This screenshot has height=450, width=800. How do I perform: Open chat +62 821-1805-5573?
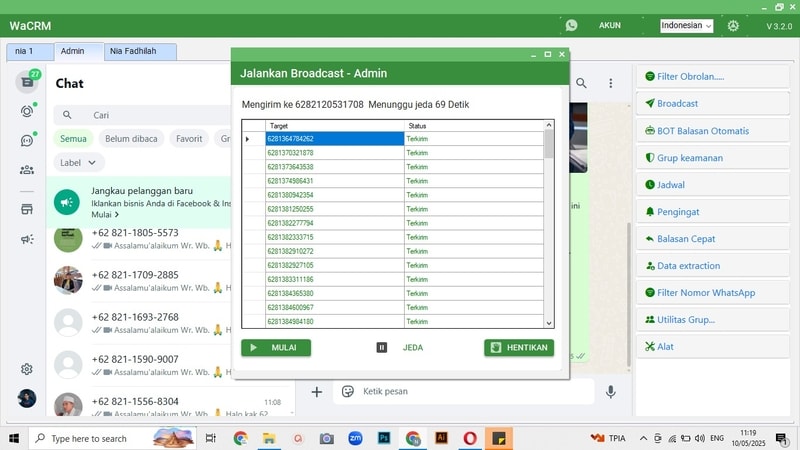pos(140,239)
